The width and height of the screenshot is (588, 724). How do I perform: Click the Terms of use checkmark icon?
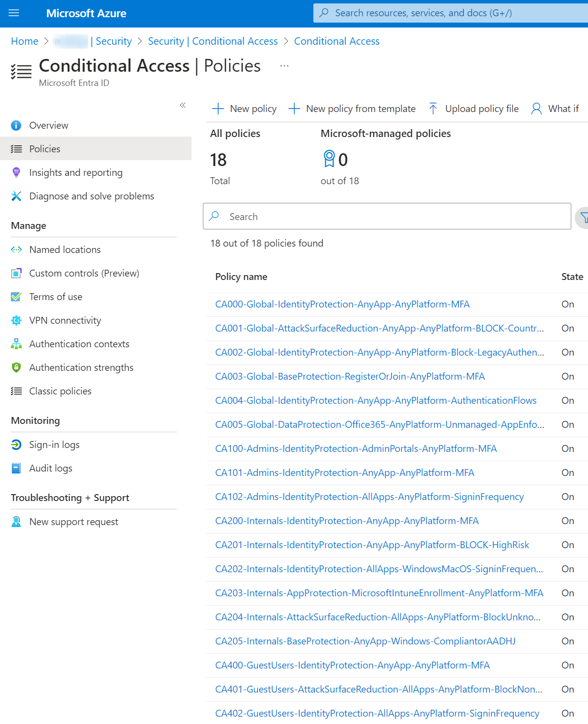point(16,297)
